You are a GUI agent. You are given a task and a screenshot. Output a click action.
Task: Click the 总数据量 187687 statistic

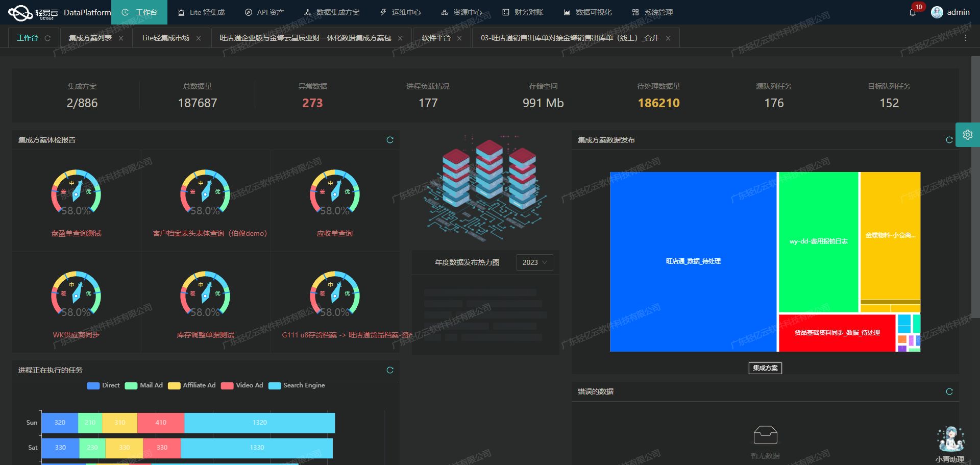tap(198, 96)
